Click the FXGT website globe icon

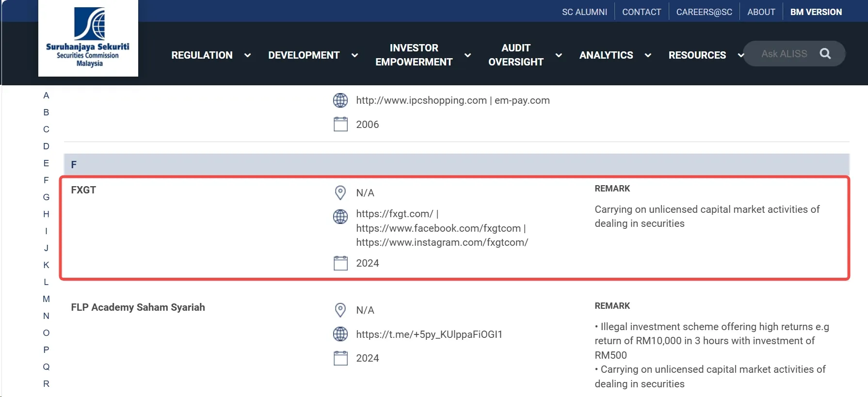[x=340, y=217]
